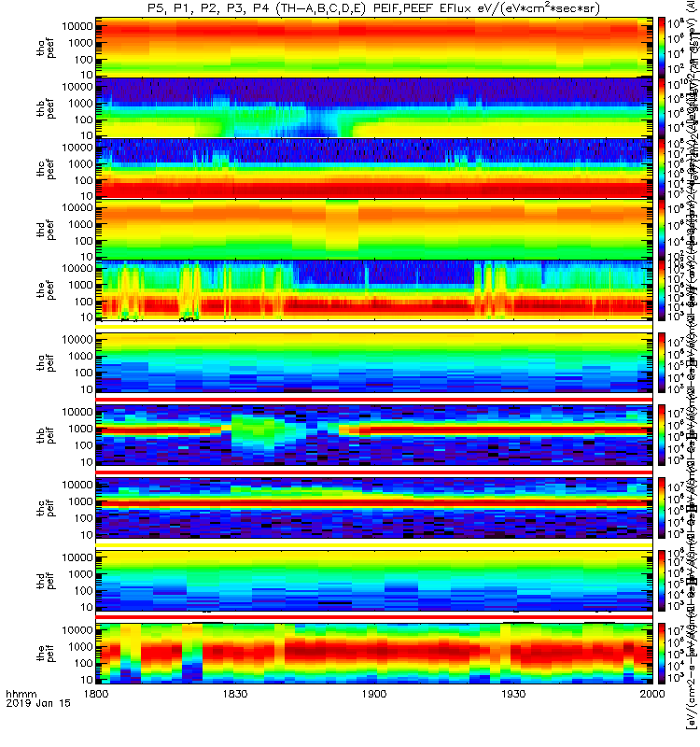Click the color bar of the thc peif panel

coord(662,508)
